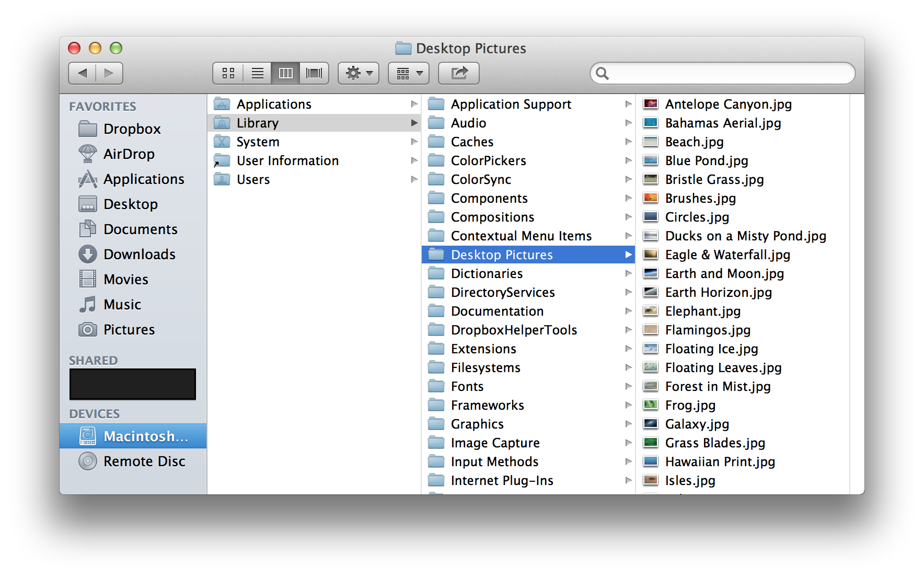Viewport: 924px width, 577px height.
Task: Select Galaxy.jpg file
Action: pos(743,424)
